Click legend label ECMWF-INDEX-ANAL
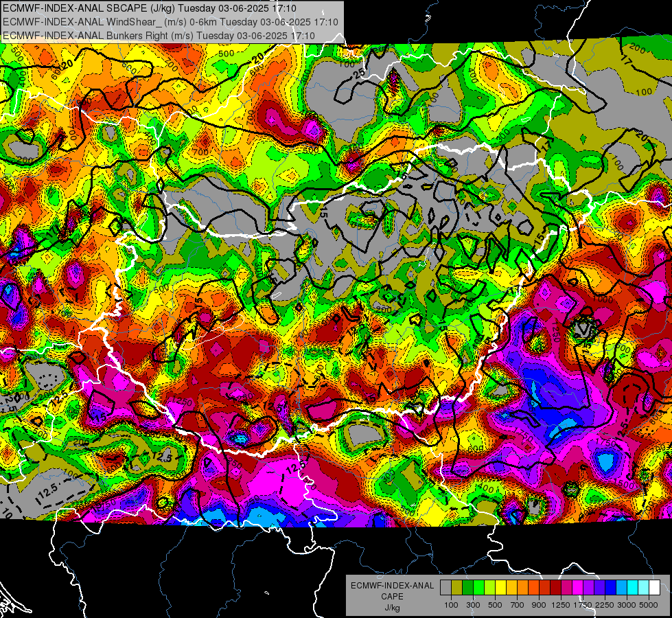Screen dimensions: 672x618 392,586
